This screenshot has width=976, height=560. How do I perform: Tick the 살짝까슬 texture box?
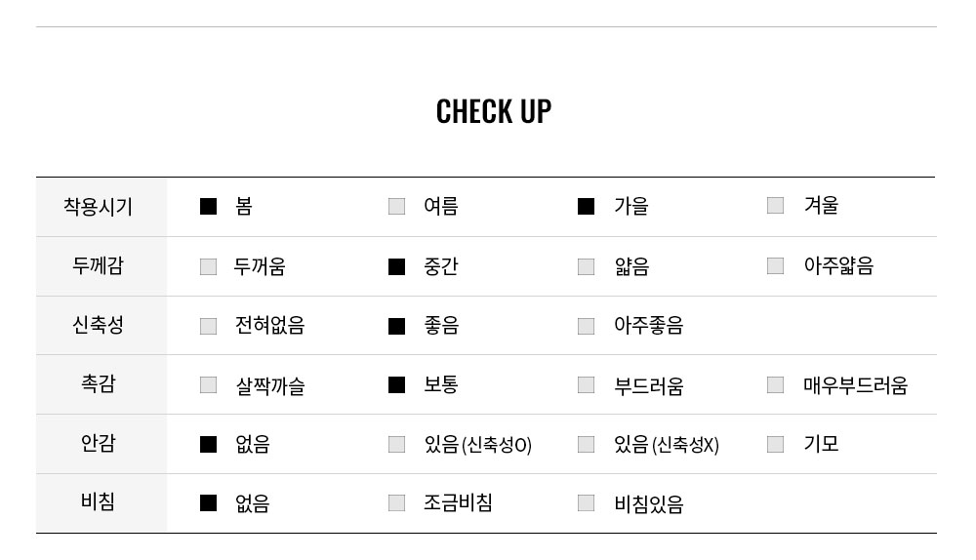click(x=209, y=385)
